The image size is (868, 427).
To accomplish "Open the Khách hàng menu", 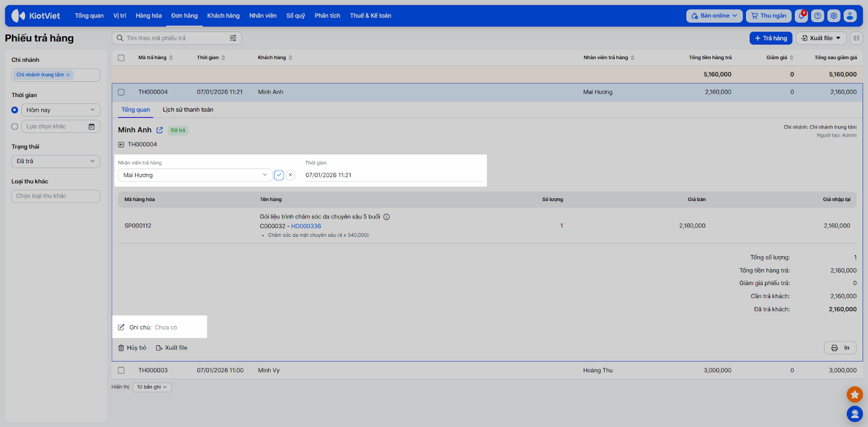I will 224,16.
